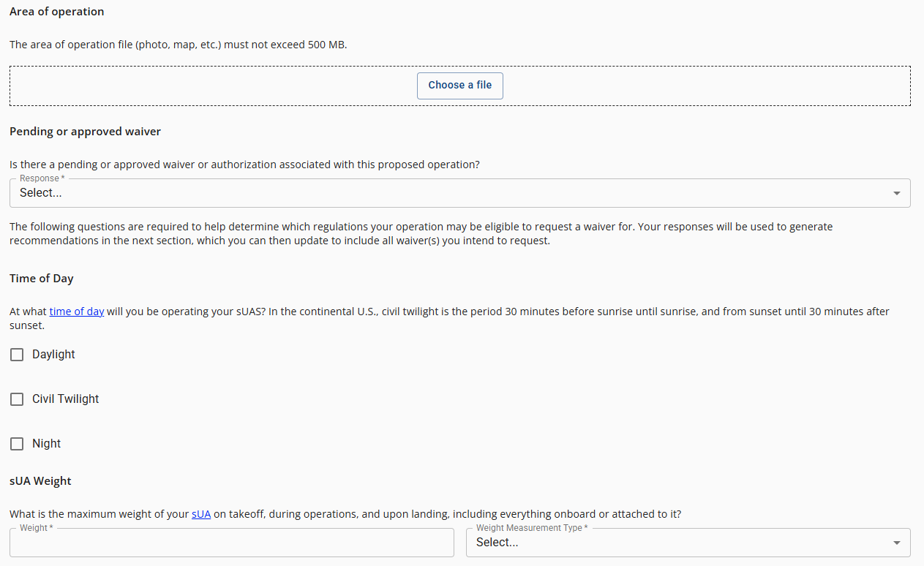Click the Area of operation heading
This screenshot has width=924, height=566.
click(x=56, y=12)
